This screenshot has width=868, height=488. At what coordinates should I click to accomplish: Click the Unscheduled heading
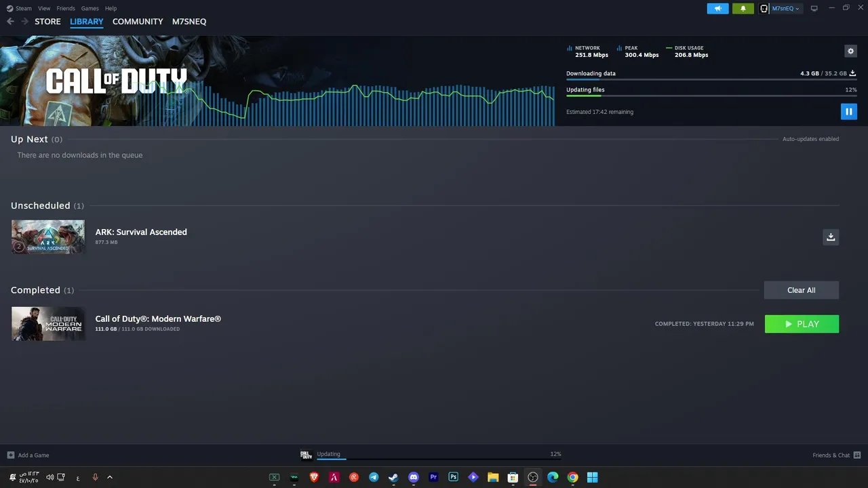pos(40,205)
